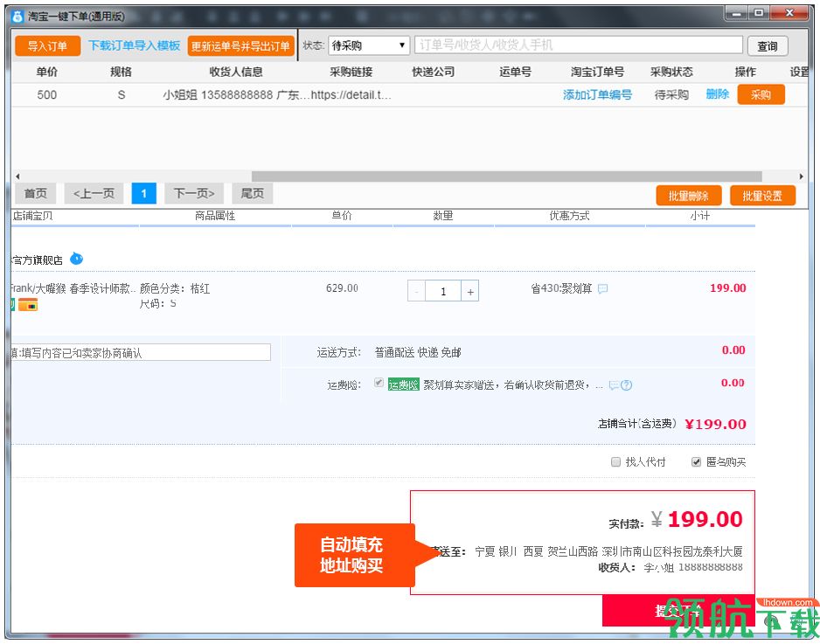Click the quantity field showing 1
Screen dimensions: 820x644
[443, 291]
